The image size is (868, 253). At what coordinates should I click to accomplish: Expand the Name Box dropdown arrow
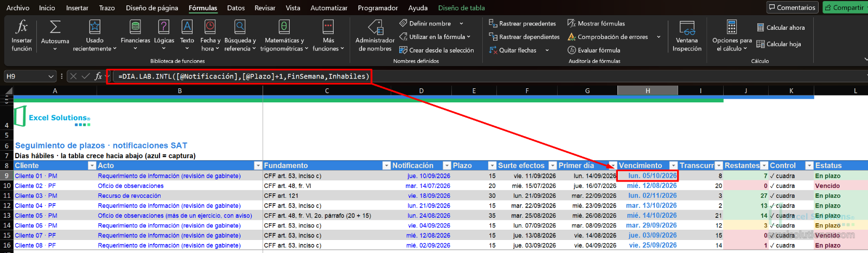52,76
